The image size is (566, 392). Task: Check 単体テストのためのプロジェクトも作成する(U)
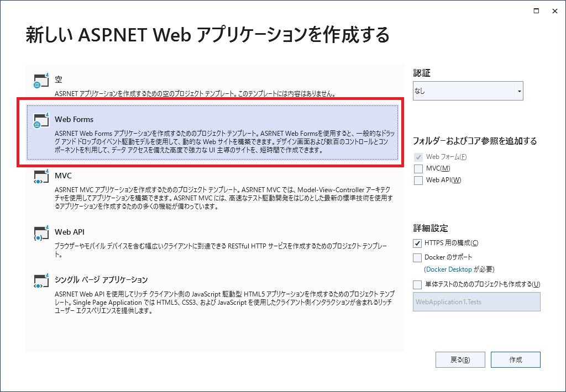click(x=417, y=284)
